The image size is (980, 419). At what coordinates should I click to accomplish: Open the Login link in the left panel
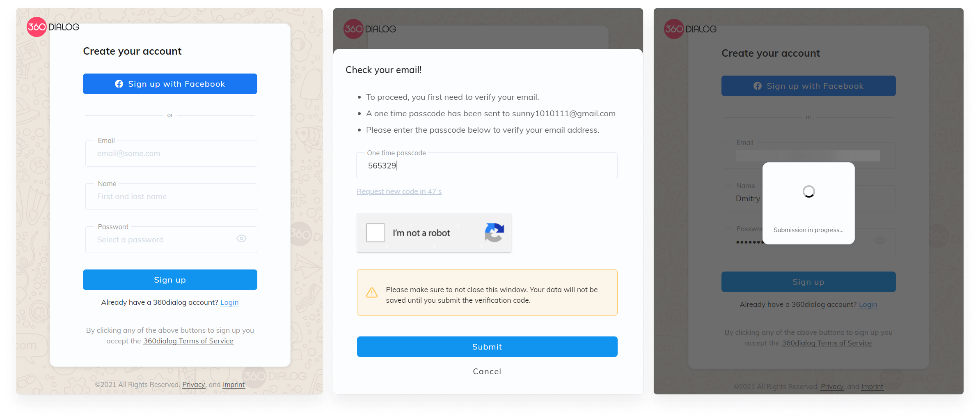[229, 302]
